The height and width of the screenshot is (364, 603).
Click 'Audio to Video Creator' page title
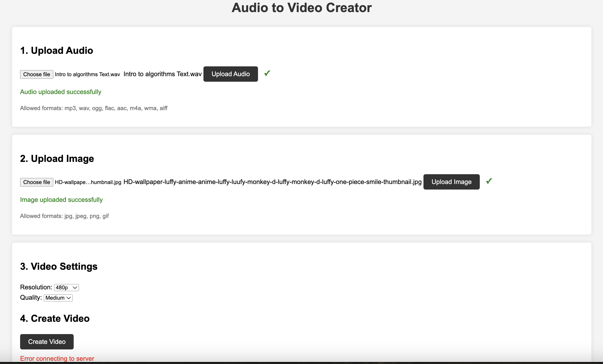pyautogui.click(x=301, y=8)
